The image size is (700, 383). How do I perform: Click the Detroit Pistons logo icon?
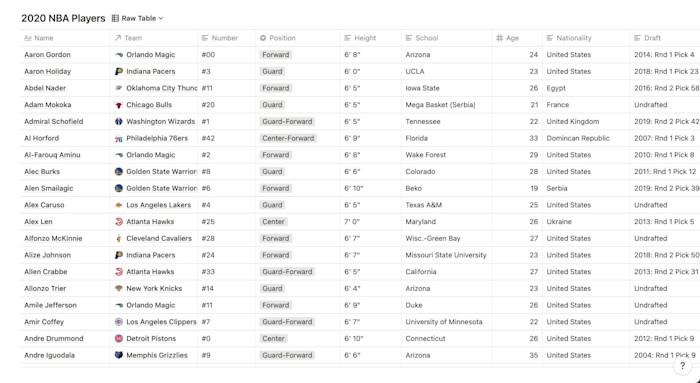tap(119, 339)
